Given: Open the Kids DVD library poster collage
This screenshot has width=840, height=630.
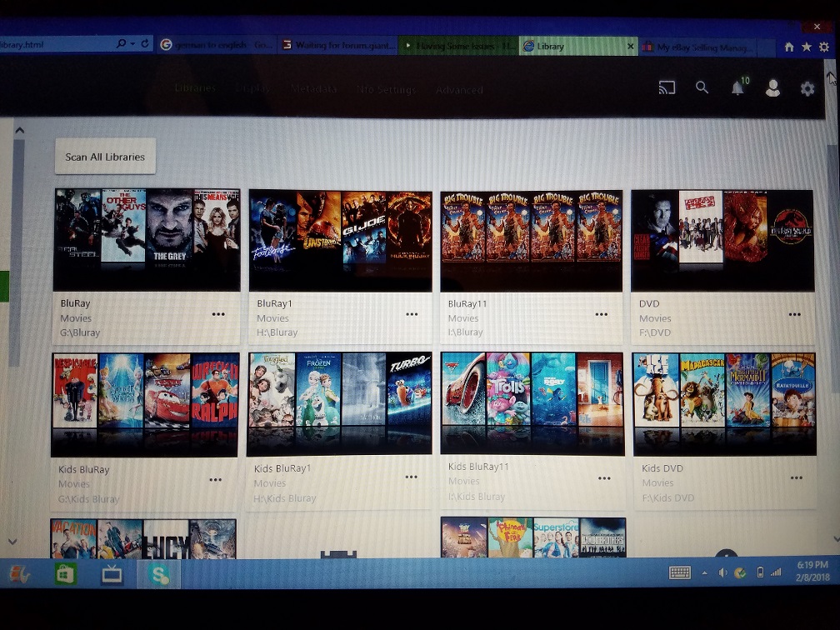Looking at the screenshot, I should pos(724,404).
